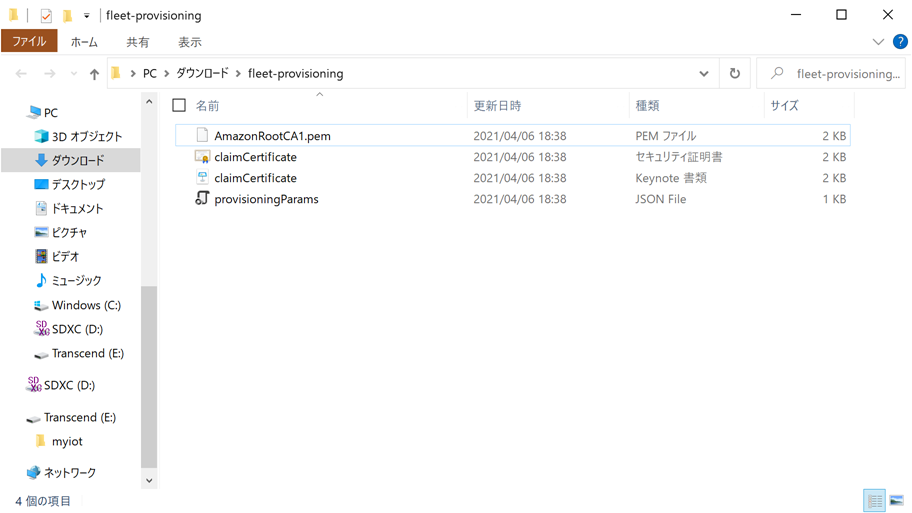Select the claimCertificate security certificate file
Image resolution: width=912 pixels, height=513 pixels.
click(x=513, y=157)
